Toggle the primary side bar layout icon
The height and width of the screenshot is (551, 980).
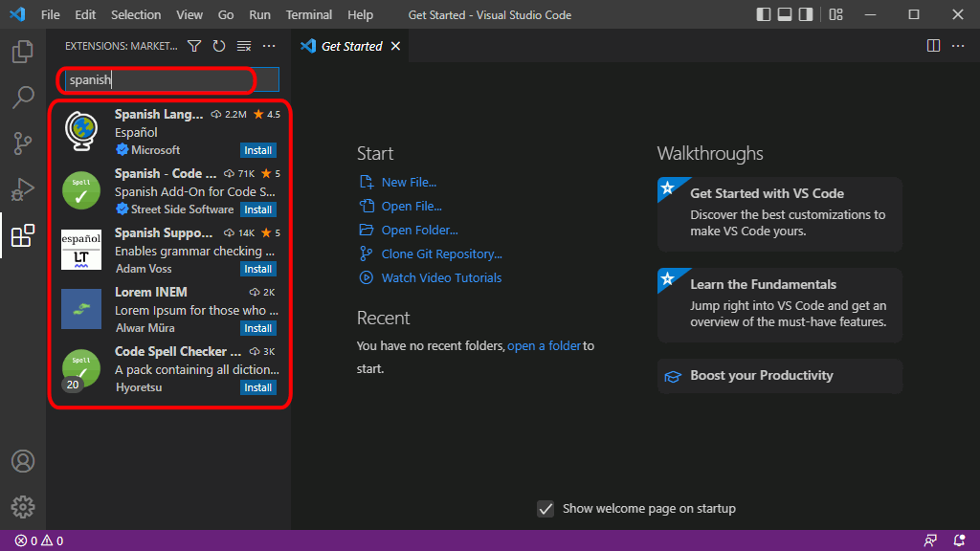point(763,14)
